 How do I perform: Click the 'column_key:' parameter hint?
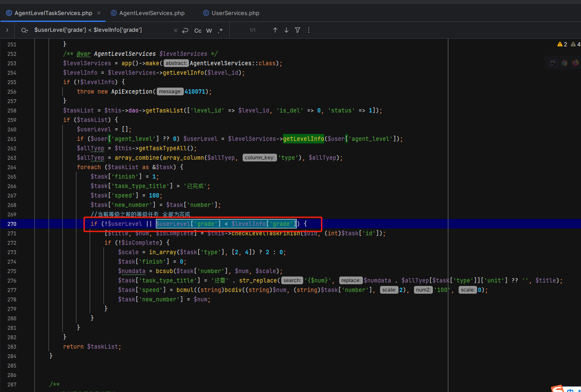pyautogui.click(x=259, y=158)
